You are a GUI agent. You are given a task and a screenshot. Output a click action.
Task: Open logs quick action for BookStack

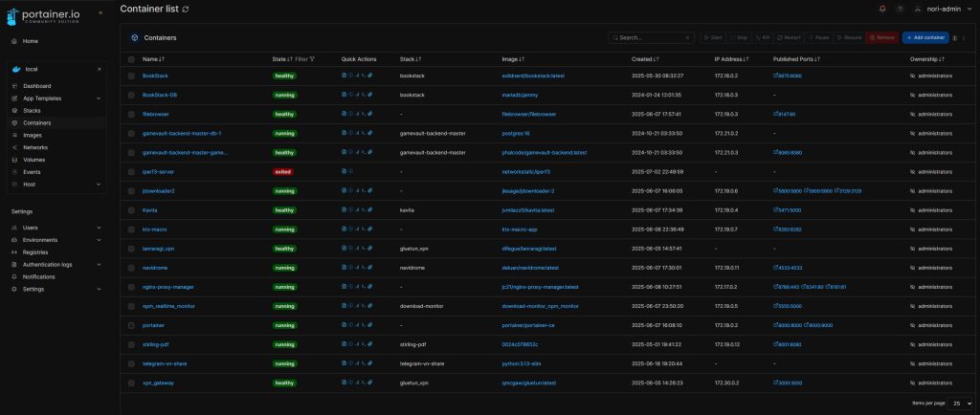coord(345,75)
